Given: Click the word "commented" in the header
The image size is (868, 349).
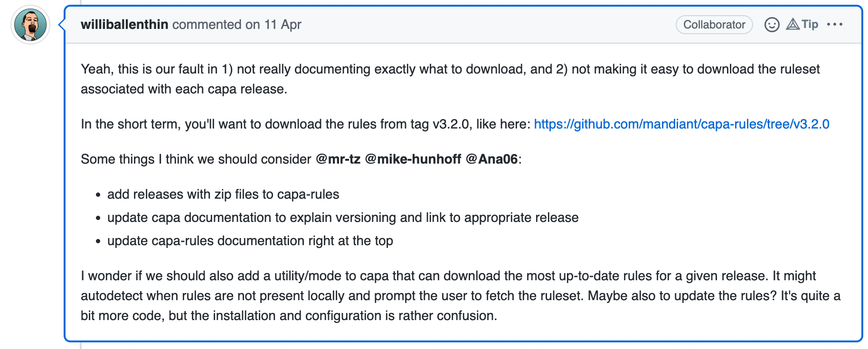Looking at the screenshot, I should (207, 25).
